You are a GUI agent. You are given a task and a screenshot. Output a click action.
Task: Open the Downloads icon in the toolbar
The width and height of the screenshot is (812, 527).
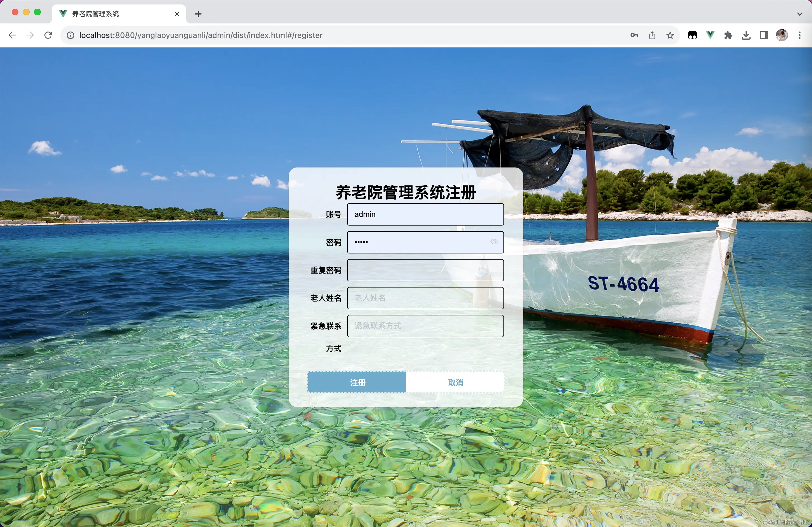[x=746, y=35]
